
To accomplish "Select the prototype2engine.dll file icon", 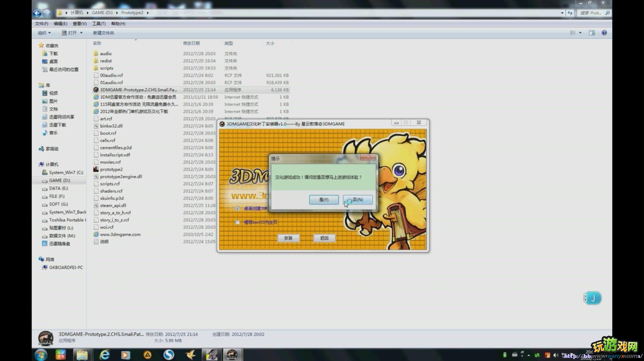I will 96,177.
